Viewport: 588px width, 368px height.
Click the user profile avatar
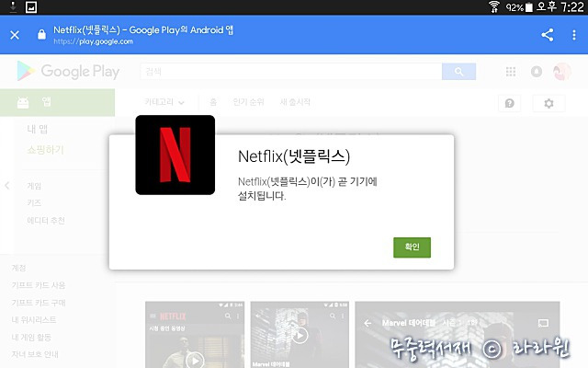coord(561,72)
